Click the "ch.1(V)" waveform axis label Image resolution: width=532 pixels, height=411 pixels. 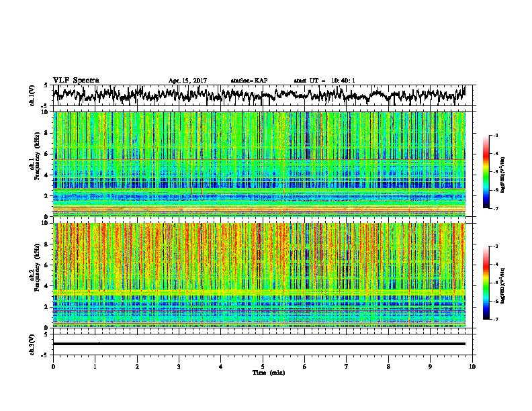point(32,95)
